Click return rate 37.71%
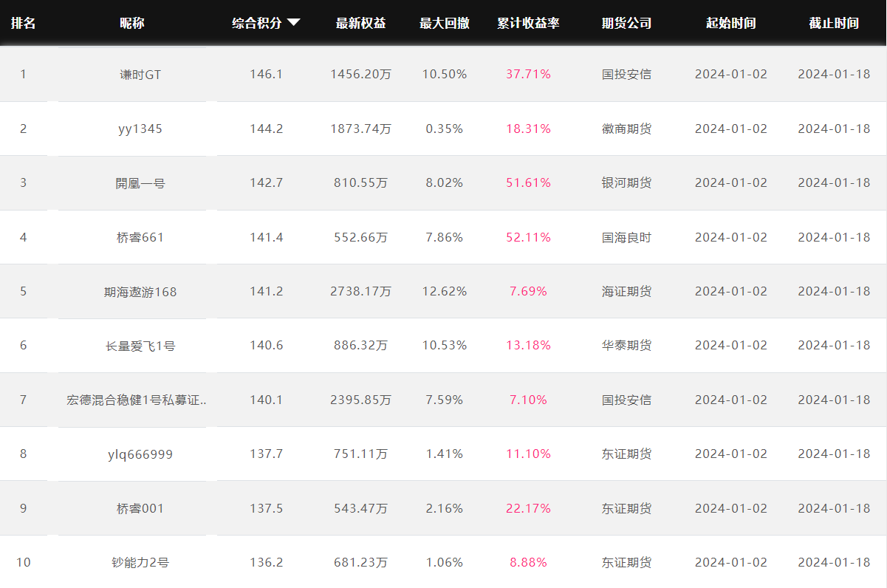The height and width of the screenshot is (588, 887). (x=529, y=74)
